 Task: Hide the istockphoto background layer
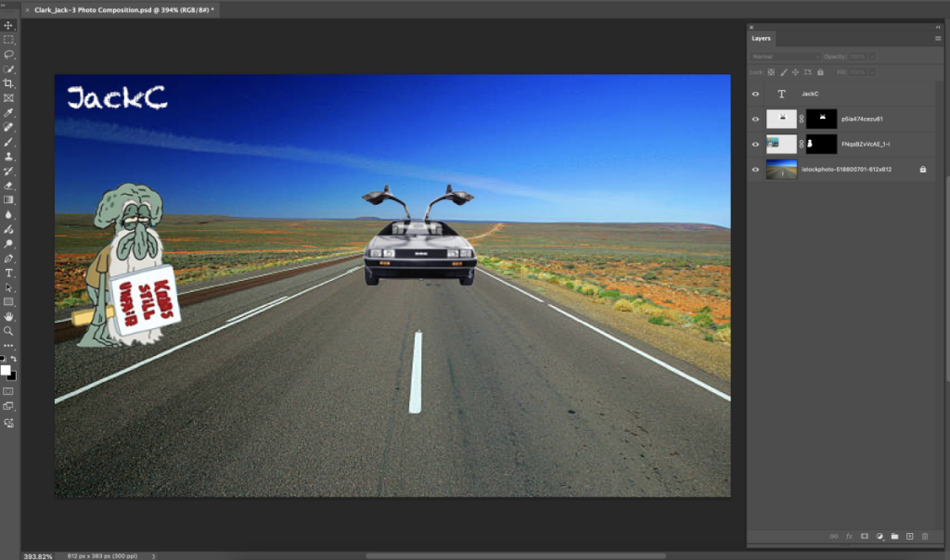[x=755, y=170]
